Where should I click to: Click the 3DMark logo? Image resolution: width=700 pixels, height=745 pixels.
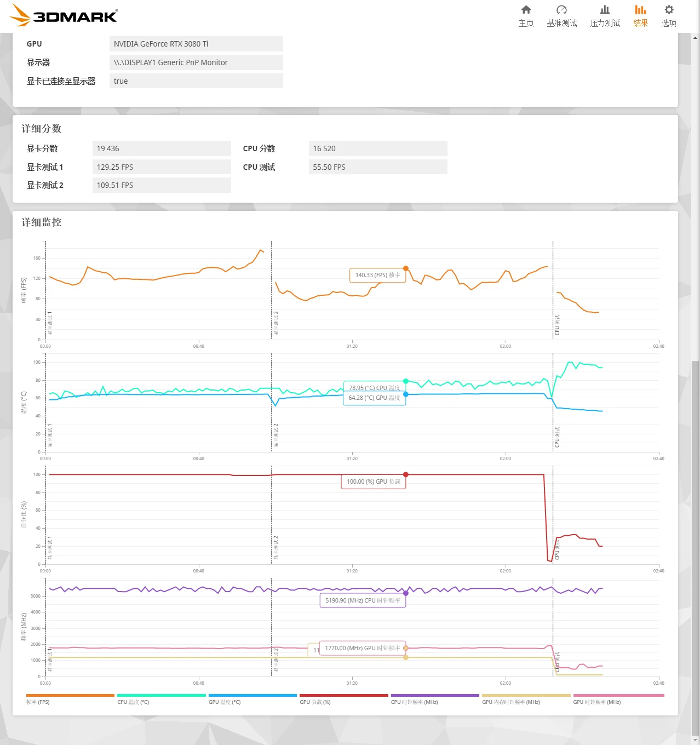coord(65,15)
